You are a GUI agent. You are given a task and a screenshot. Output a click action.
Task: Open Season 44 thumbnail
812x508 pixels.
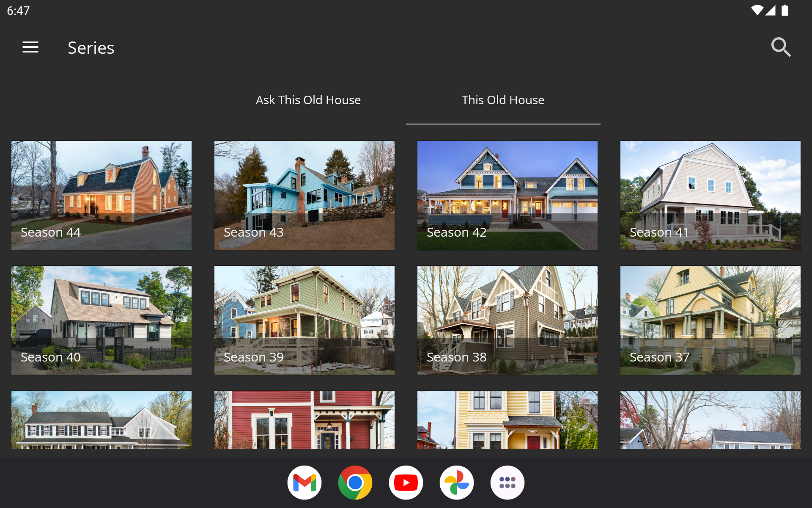101,196
